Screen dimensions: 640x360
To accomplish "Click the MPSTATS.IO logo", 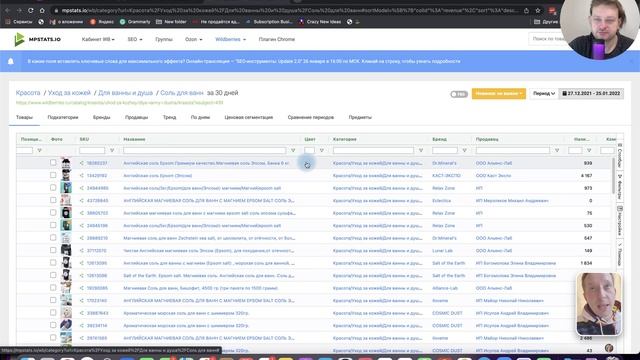I will point(38,39).
